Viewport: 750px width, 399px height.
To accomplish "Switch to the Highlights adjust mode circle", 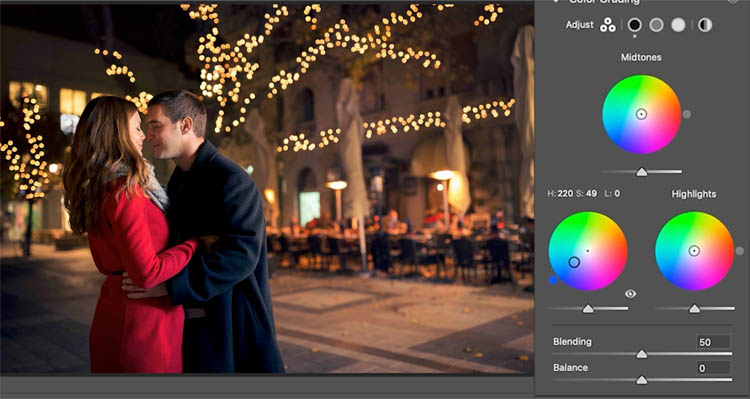I will point(678,25).
